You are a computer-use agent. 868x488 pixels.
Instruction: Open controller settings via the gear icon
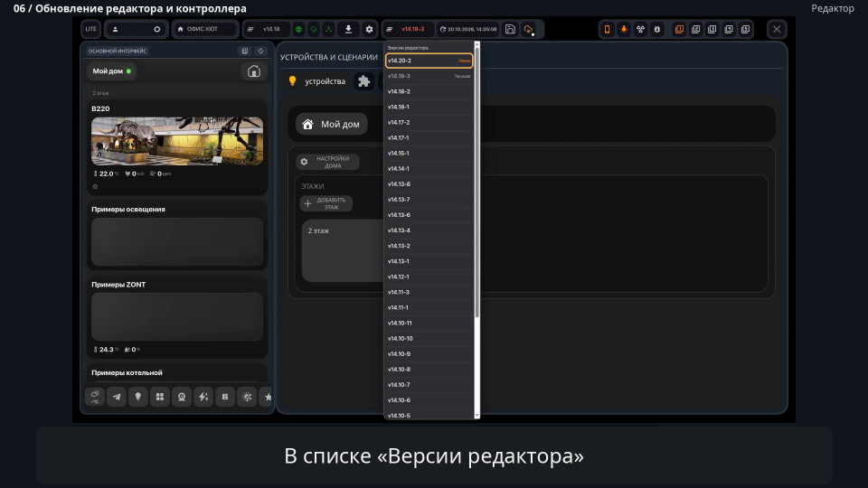[x=369, y=29]
